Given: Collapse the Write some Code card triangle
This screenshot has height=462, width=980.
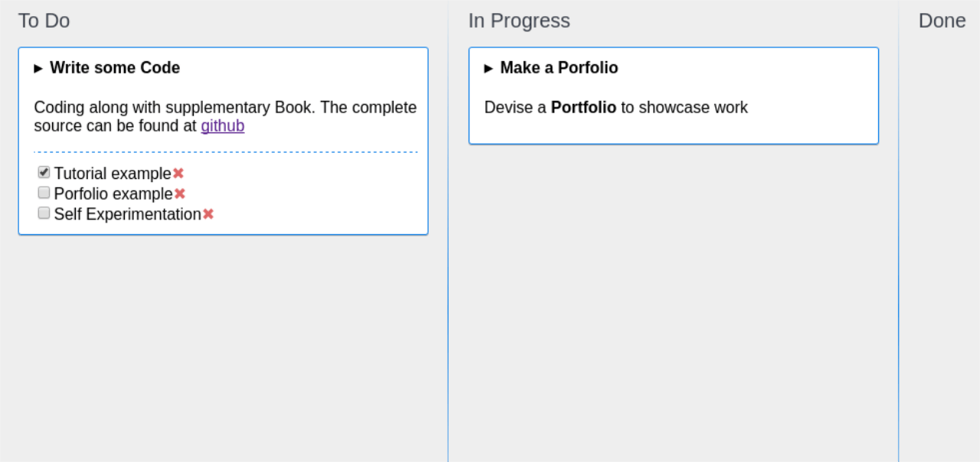Looking at the screenshot, I should [x=38, y=68].
